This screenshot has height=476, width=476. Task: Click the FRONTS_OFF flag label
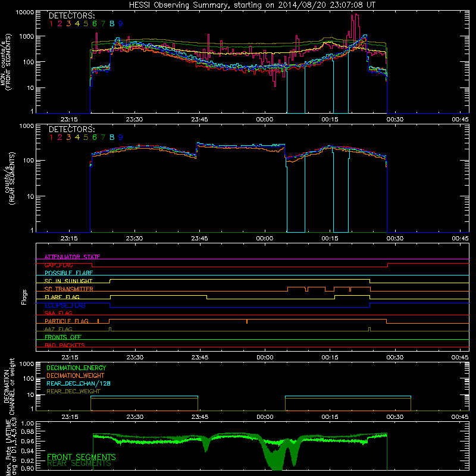click(x=63, y=337)
